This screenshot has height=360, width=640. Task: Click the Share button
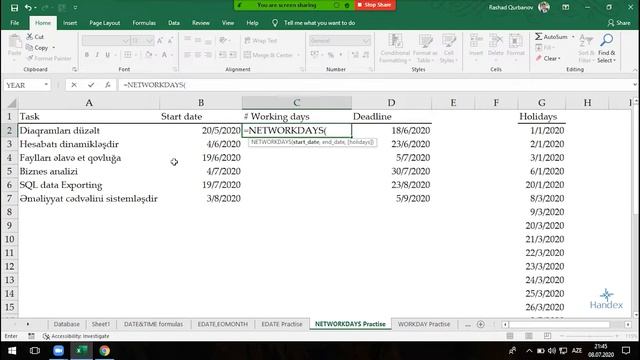point(619,23)
